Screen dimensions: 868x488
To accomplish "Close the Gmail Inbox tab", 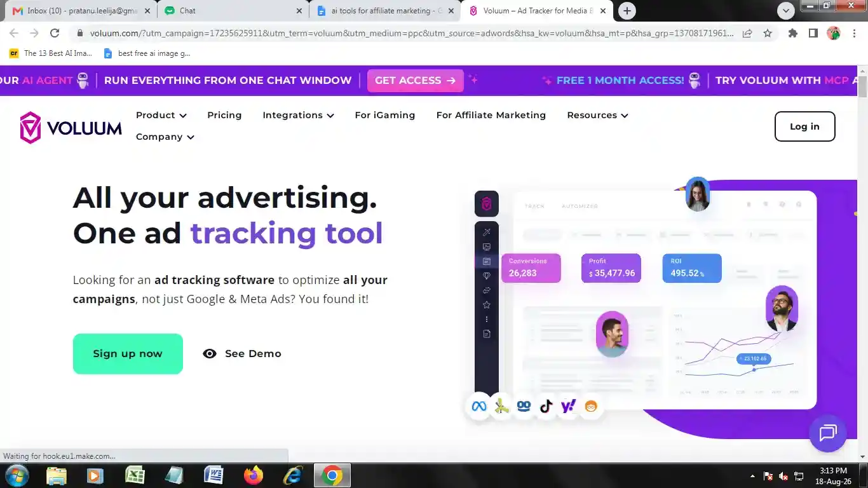I will click(x=148, y=11).
